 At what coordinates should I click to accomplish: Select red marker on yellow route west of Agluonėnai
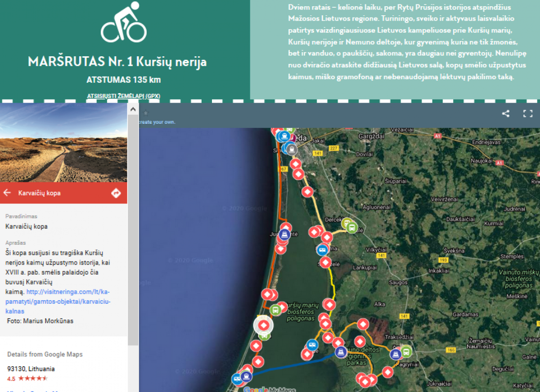pyautogui.click(x=307, y=192)
